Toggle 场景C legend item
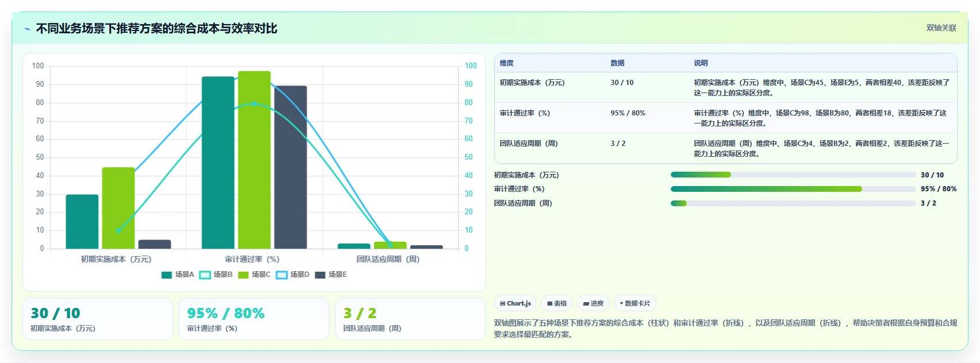This screenshot has height=363, width=980. click(254, 275)
